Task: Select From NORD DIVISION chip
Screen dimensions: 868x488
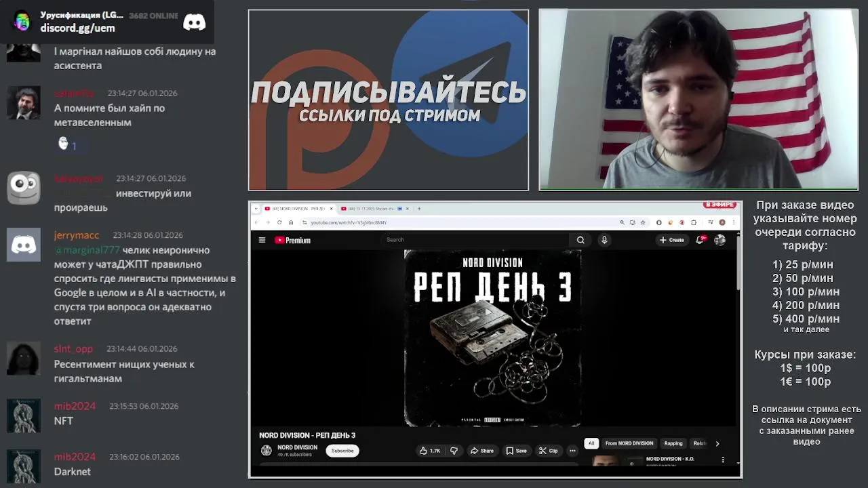Action: click(x=629, y=443)
